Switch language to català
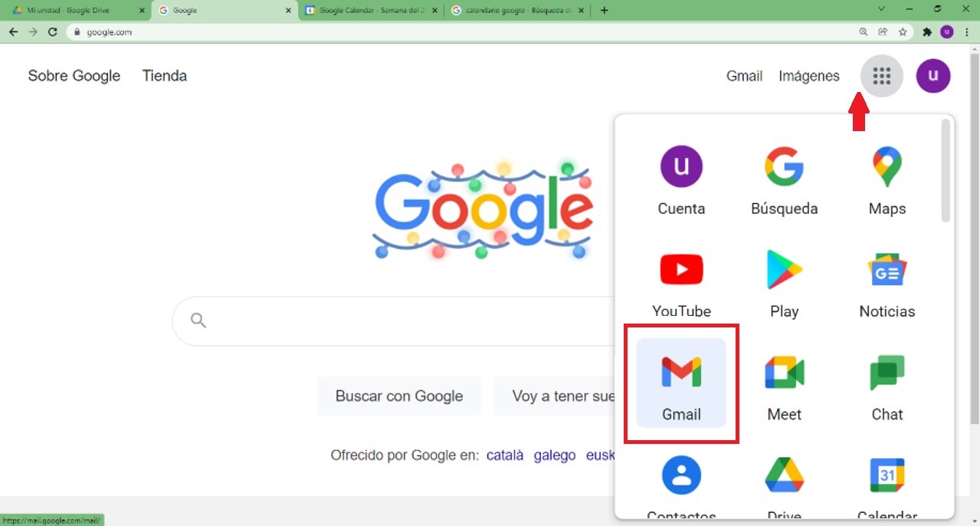Image resolution: width=980 pixels, height=526 pixels. click(x=505, y=455)
